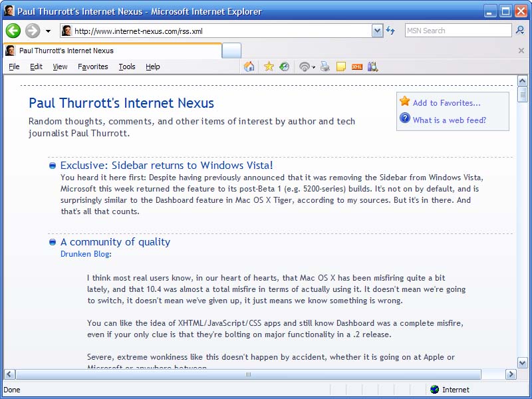The image size is (532, 399).
Task: Click the Refresh arrows icon
Action: click(x=390, y=31)
